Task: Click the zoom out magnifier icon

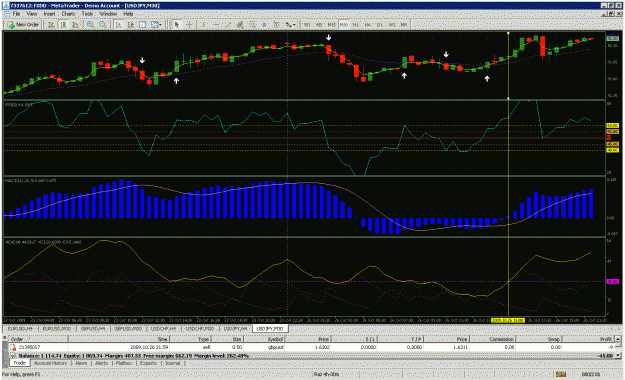Action: [x=103, y=25]
